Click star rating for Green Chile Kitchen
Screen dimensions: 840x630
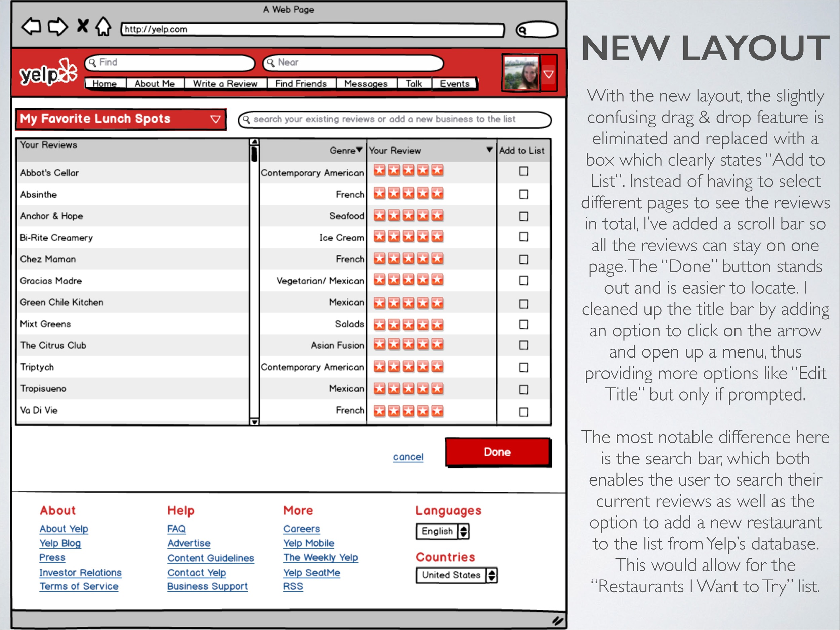coord(408,303)
